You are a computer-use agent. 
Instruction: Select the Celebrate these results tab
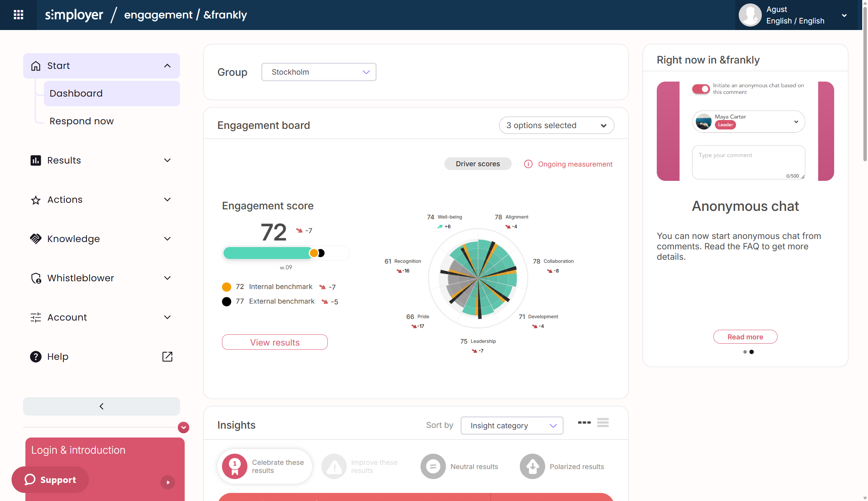(265, 466)
